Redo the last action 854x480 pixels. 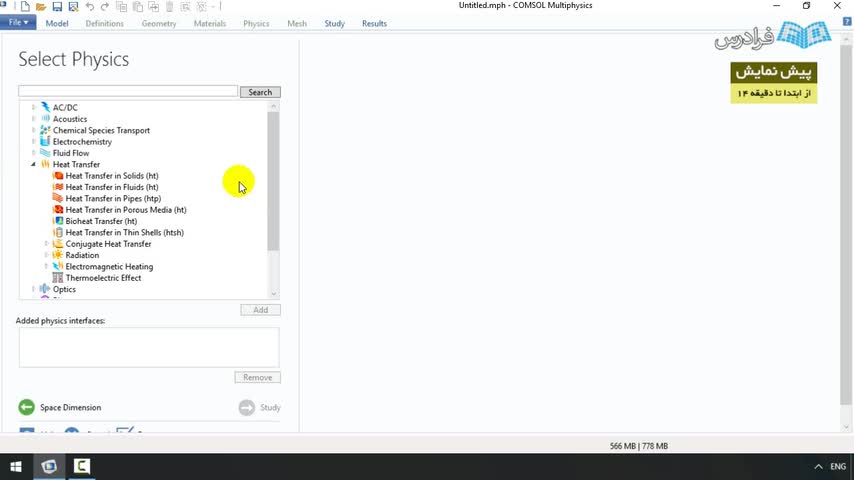coord(105,7)
